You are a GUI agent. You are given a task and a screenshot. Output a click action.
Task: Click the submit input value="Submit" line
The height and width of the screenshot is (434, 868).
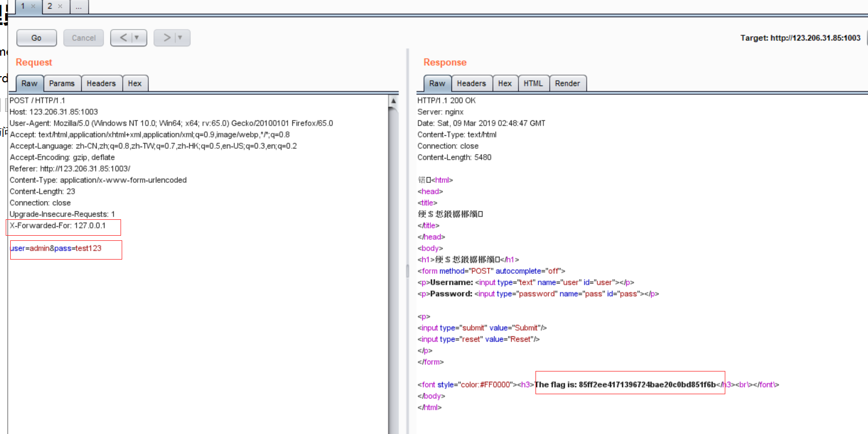[x=482, y=328]
